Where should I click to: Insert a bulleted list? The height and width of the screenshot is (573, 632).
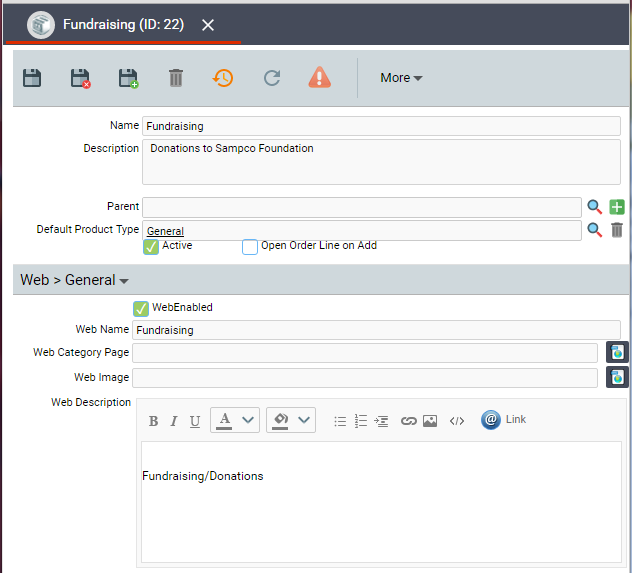point(340,421)
